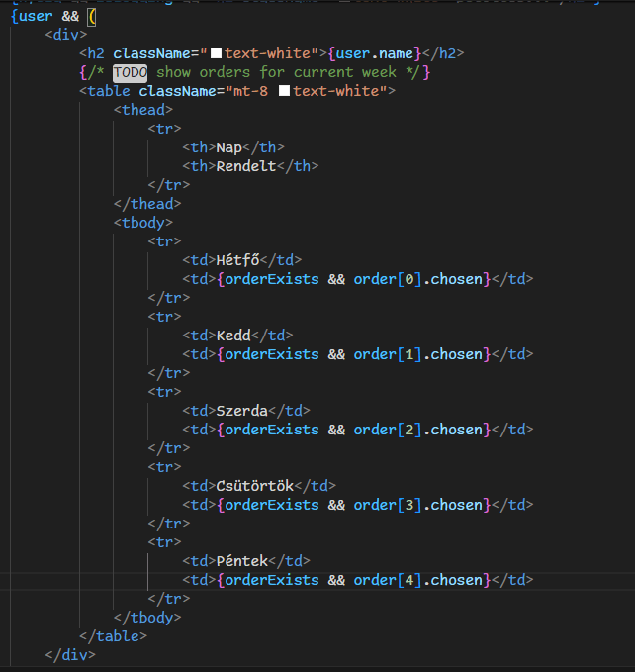
Task: Click the opening thead tag
Action: pos(143,110)
